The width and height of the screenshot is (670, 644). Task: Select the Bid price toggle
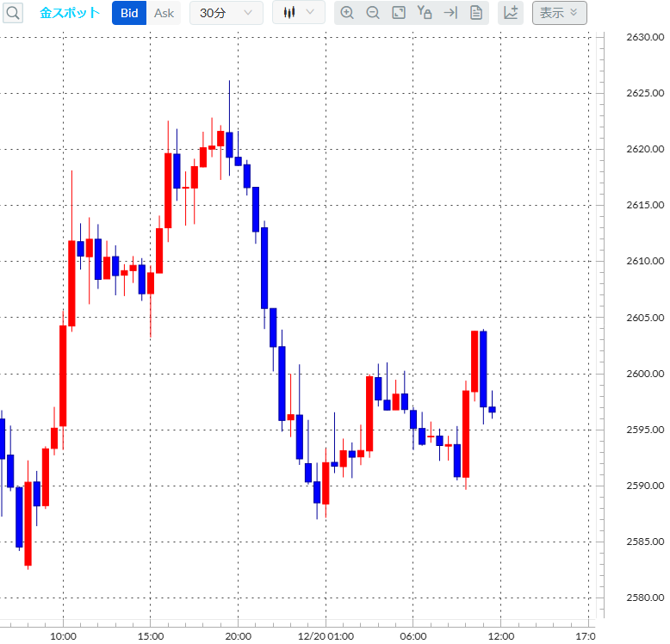point(129,13)
